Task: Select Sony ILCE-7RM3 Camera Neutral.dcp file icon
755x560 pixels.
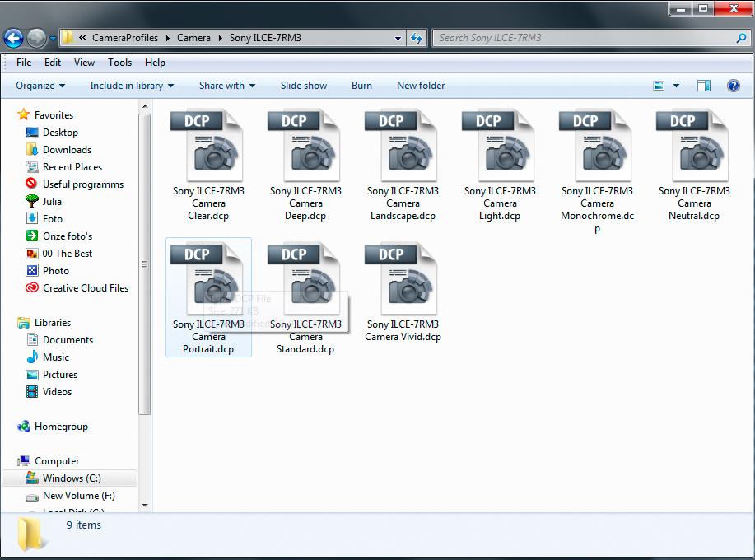Action: 694,146
